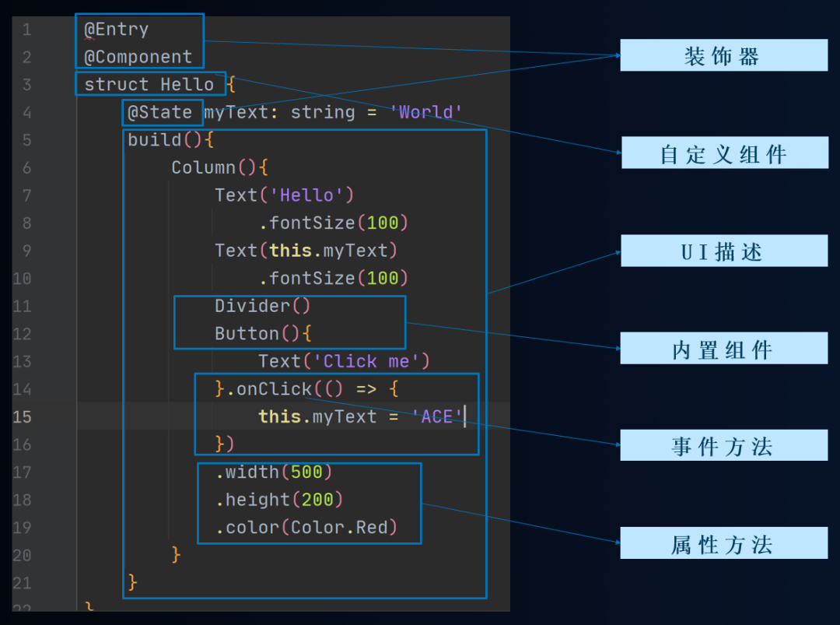
Task: Click the @Component decorator on line 2
Action: point(138,57)
